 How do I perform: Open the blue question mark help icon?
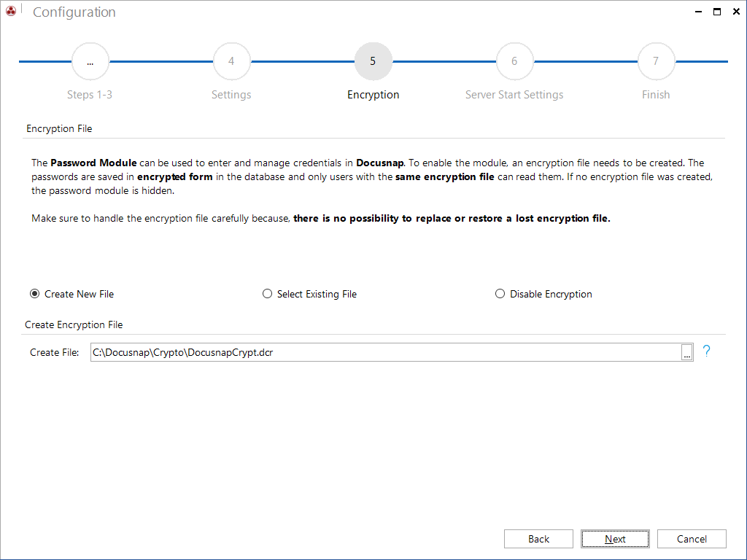pos(706,351)
